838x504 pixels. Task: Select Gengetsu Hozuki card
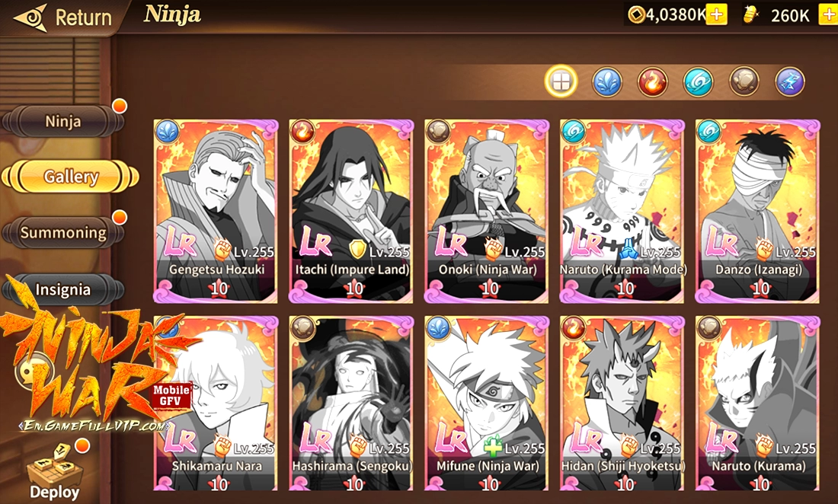[x=216, y=212]
